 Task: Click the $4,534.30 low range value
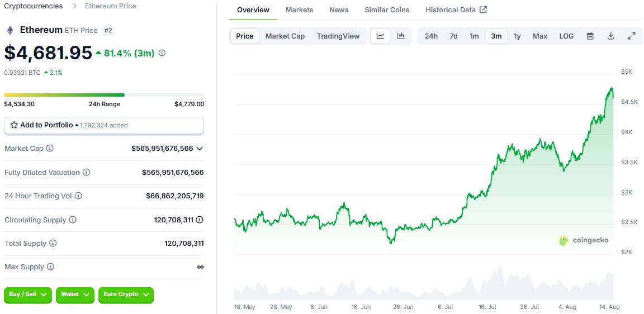(x=20, y=104)
